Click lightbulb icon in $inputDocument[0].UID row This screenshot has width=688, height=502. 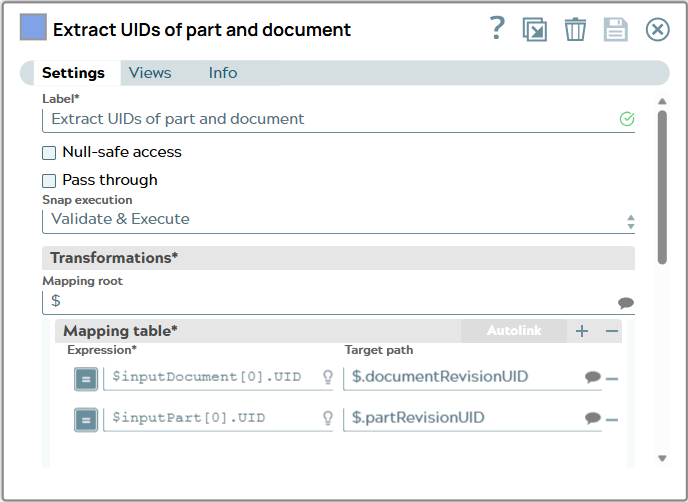(x=327, y=377)
